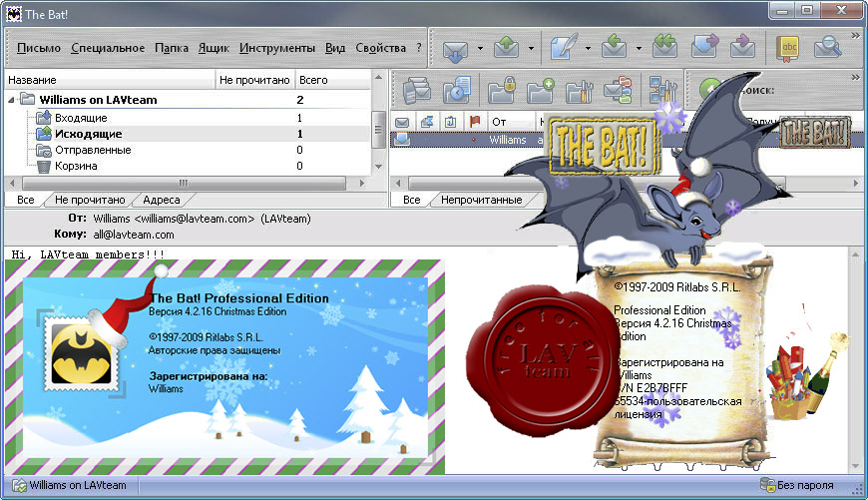Open the scheduler clock folder icon
This screenshot has width=868, height=500.
(x=457, y=90)
